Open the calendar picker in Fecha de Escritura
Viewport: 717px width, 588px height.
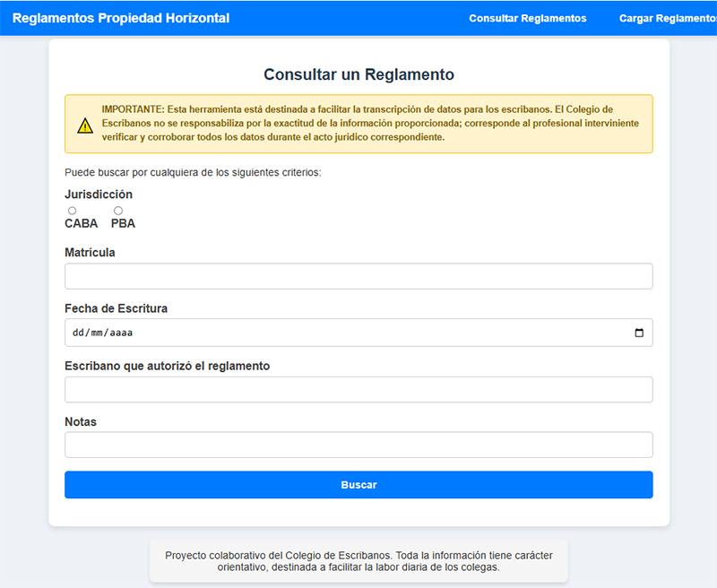(639, 333)
